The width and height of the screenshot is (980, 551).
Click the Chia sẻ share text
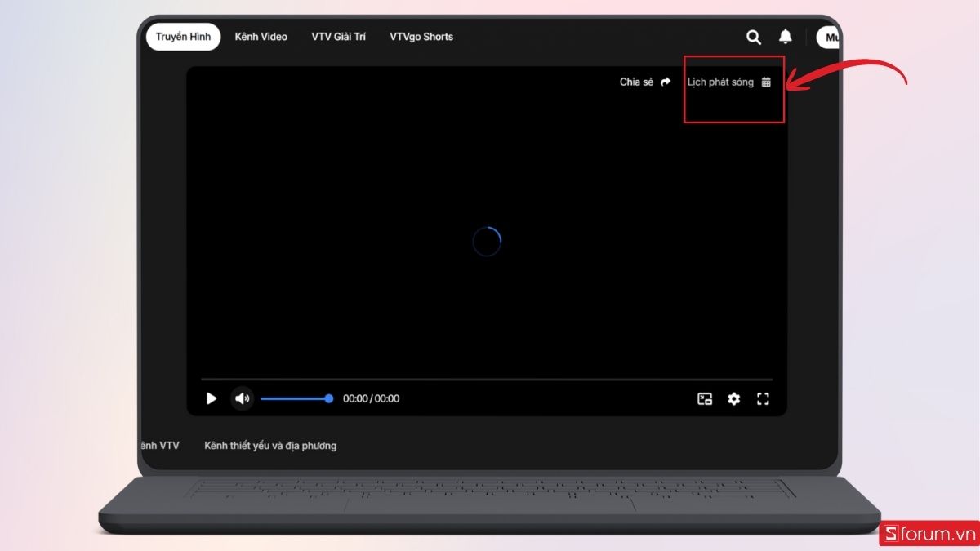636,82
